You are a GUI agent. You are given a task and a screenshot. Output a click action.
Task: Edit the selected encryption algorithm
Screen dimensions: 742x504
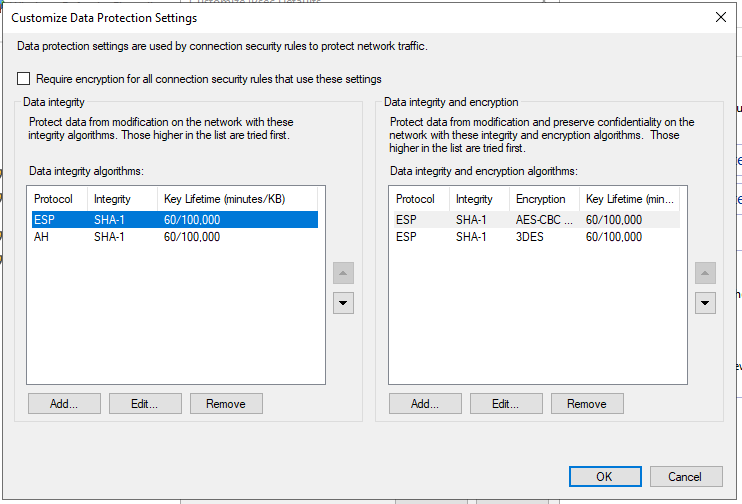pyautogui.click(x=505, y=404)
